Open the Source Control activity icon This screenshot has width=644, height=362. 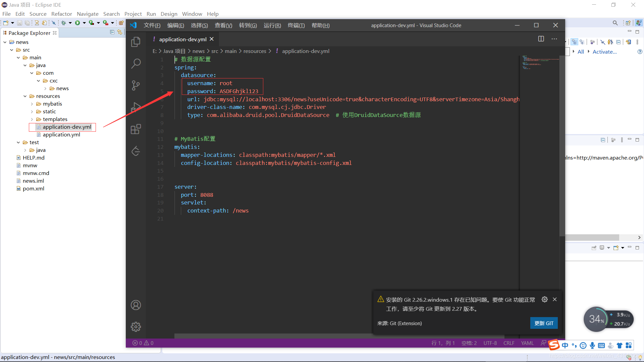pos(136,85)
